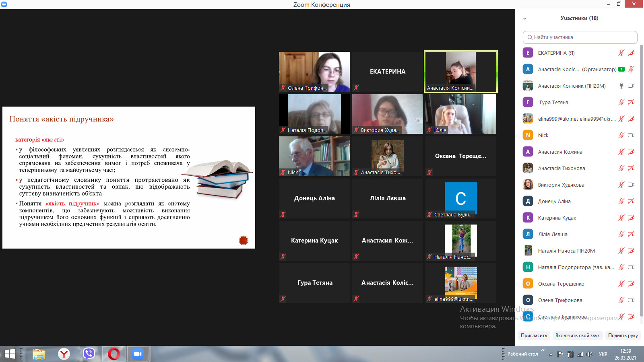Viewport: 644px width, 362px height.
Task: Click the Найти участника search field
Action: [x=580, y=37]
